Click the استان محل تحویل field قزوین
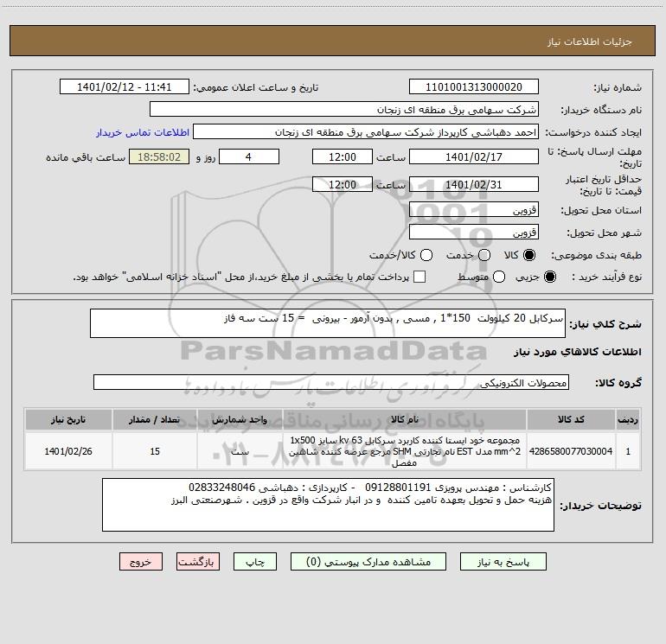This screenshot has height=644, width=666. tap(474, 210)
